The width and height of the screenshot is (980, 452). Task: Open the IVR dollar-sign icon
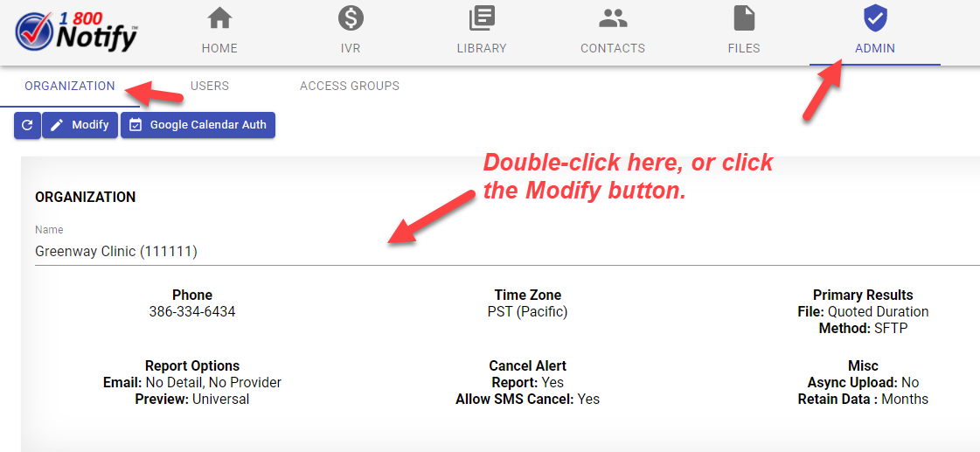pos(351,18)
